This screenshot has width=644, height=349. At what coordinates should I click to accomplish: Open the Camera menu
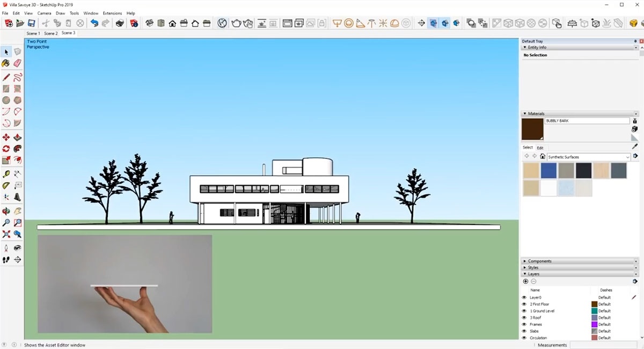(x=44, y=13)
